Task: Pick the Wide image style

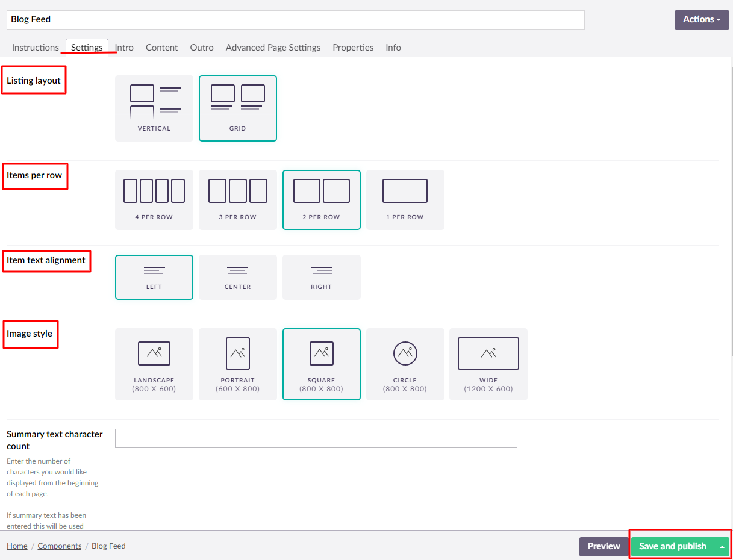Action: point(488,364)
